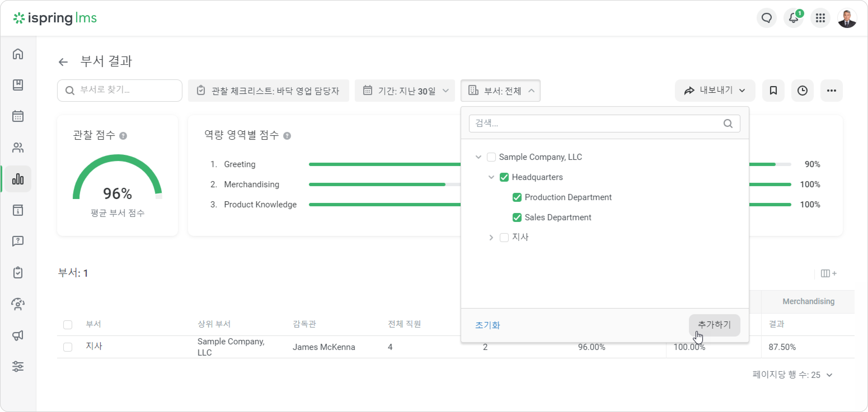Open the course catalog book icon
Viewport: 868px width, 412px height.
[x=18, y=85]
